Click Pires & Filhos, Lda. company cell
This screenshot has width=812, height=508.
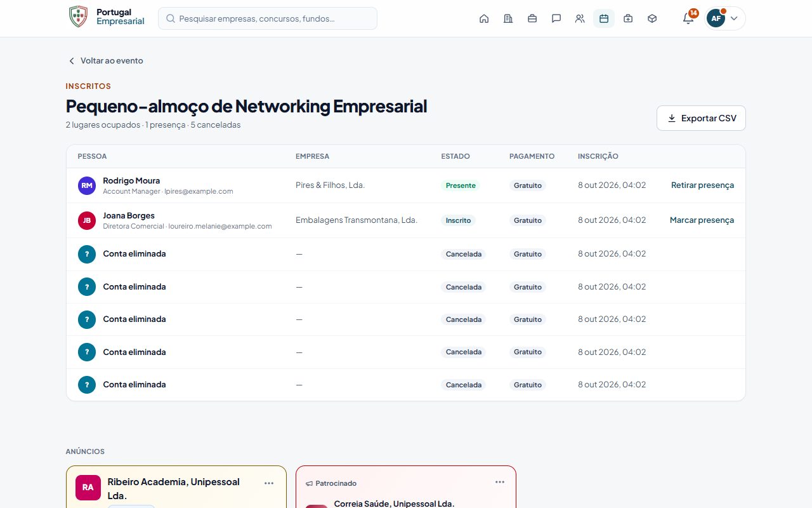coord(330,185)
